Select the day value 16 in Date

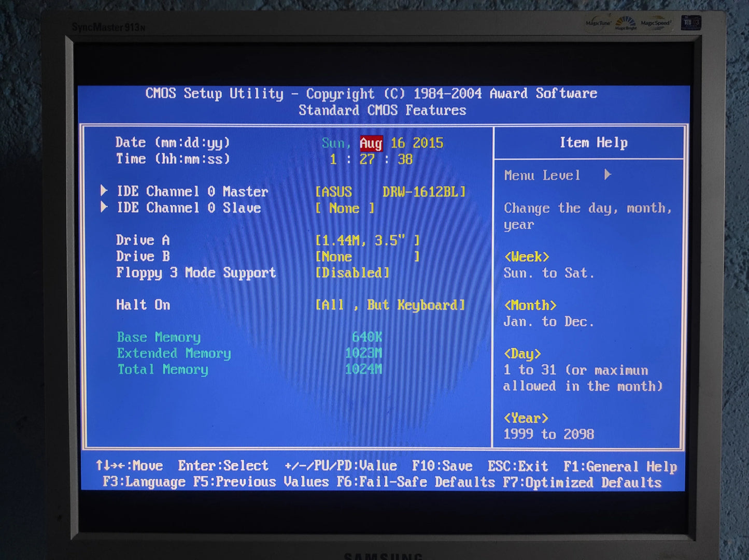pyautogui.click(x=398, y=143)
